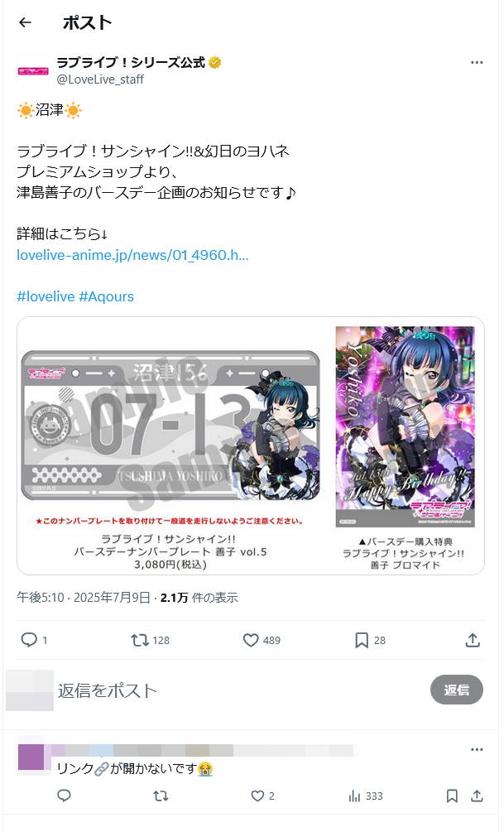Open the #Aqours hashtag

pyautogui.click(x=107, y=296)
